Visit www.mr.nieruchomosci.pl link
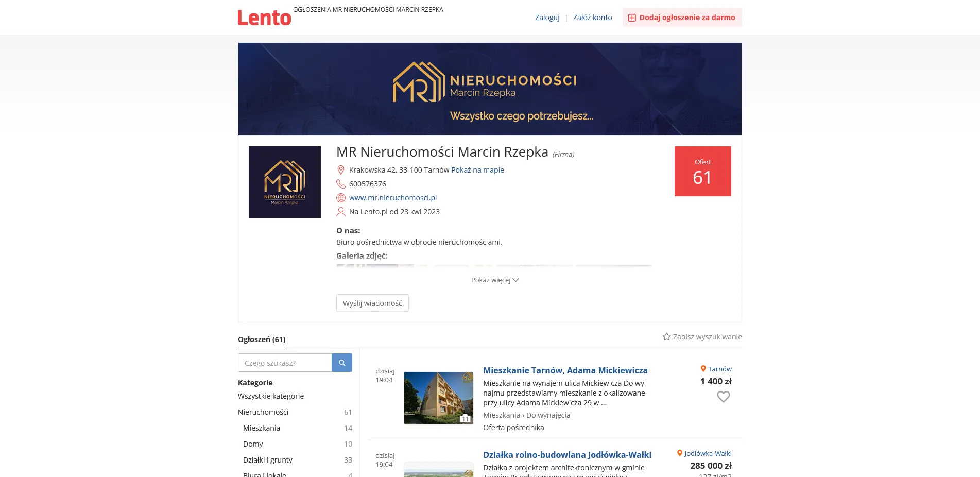The width and height of the screenshot is (980, 477). click(x=393, y=198)
